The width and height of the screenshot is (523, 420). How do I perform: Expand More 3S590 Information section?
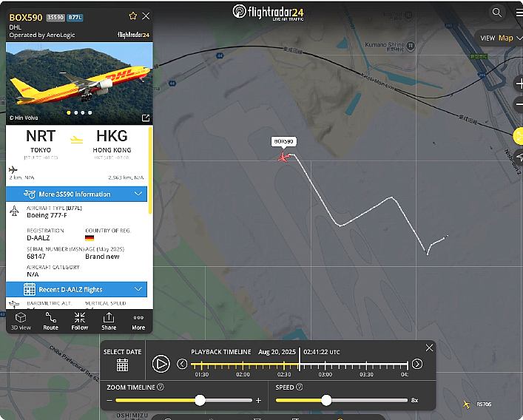coord(76,194)
